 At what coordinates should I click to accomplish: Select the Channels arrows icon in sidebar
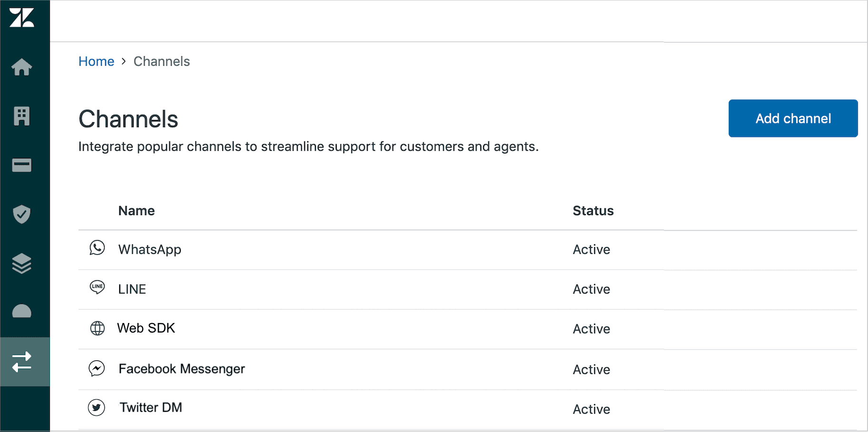[22, 362]
